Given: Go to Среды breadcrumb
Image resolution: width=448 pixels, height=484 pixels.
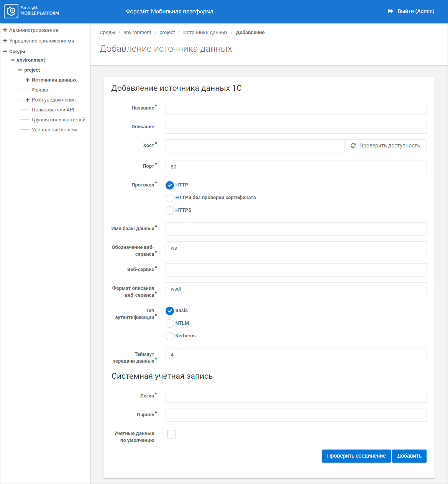Looking at the screenshot, I should click(107, 33).
